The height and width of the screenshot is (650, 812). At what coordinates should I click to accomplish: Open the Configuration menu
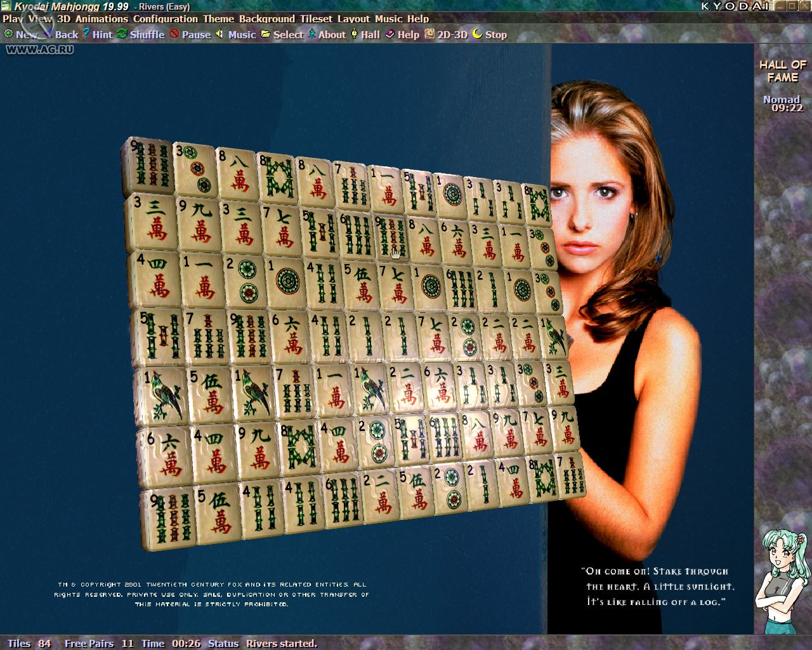click(165, 19)
